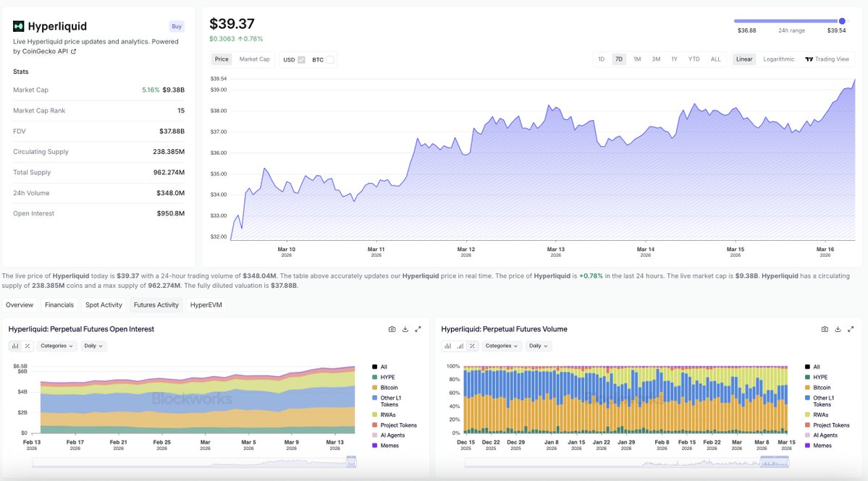The width and height of the screenshot is (868, 481).
Task: Select cumulative bar icon in Futures Volume chart
Action: (460, 346)
